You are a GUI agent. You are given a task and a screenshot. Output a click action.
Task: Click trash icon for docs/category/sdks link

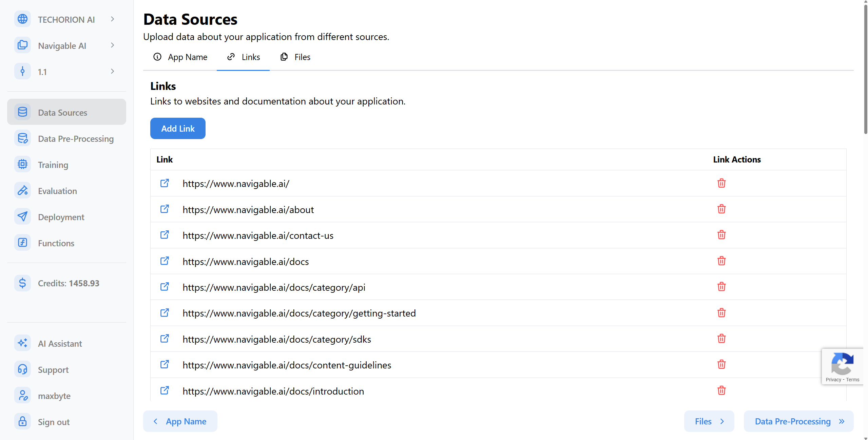(x=721, y=339)
